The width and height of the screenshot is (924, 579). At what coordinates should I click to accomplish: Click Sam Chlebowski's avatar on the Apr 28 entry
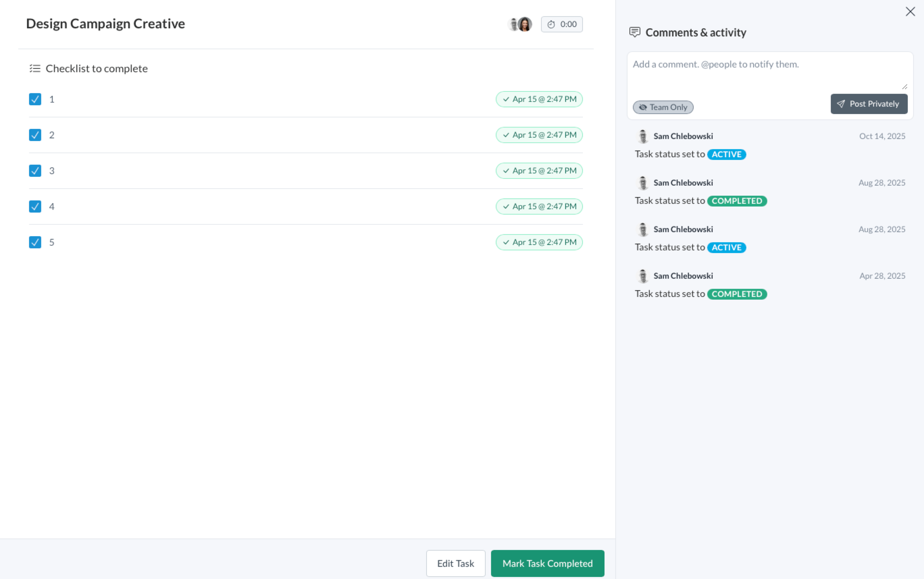[643, 276]
